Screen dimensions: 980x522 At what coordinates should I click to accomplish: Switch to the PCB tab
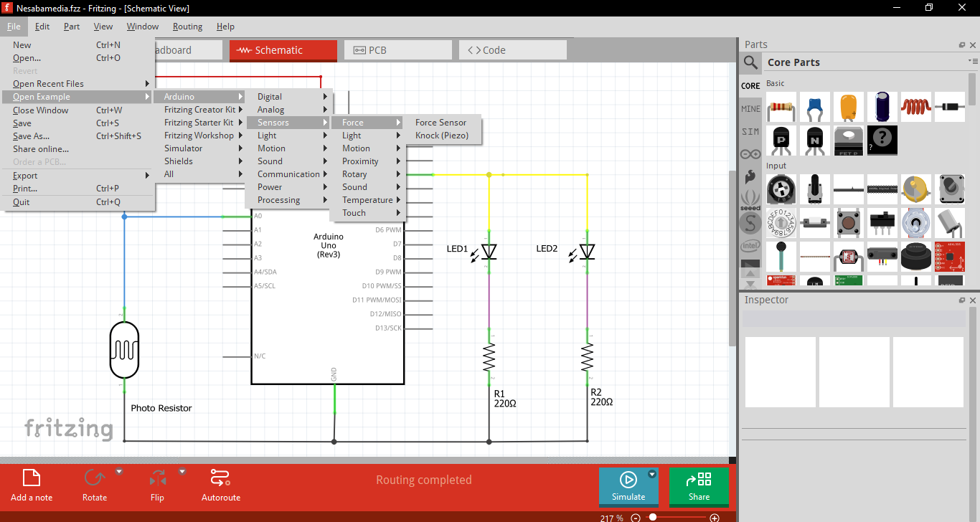coord(397,50)
